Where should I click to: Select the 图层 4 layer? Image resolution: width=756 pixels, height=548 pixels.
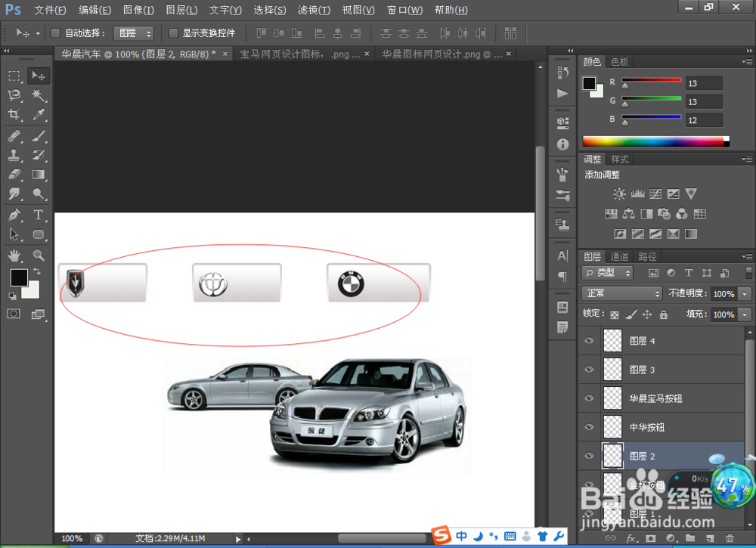[x=663, y=341]
